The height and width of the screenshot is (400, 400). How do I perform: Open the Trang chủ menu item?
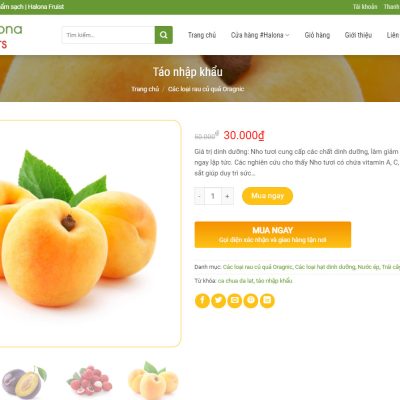(202, 35)
